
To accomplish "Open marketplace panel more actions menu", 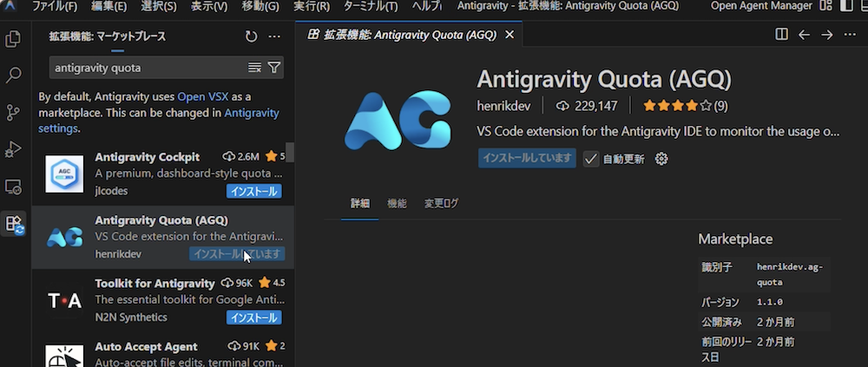I will point(274,36).
